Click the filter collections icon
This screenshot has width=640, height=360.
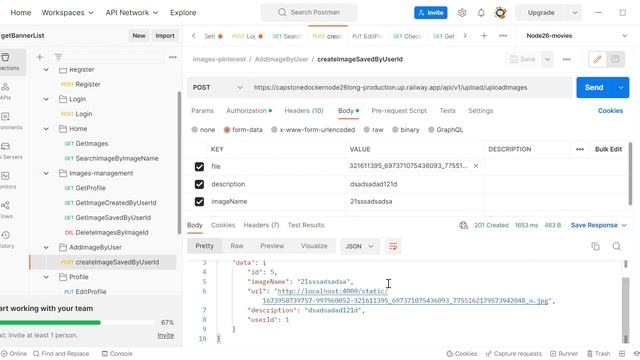pos(58,57)
